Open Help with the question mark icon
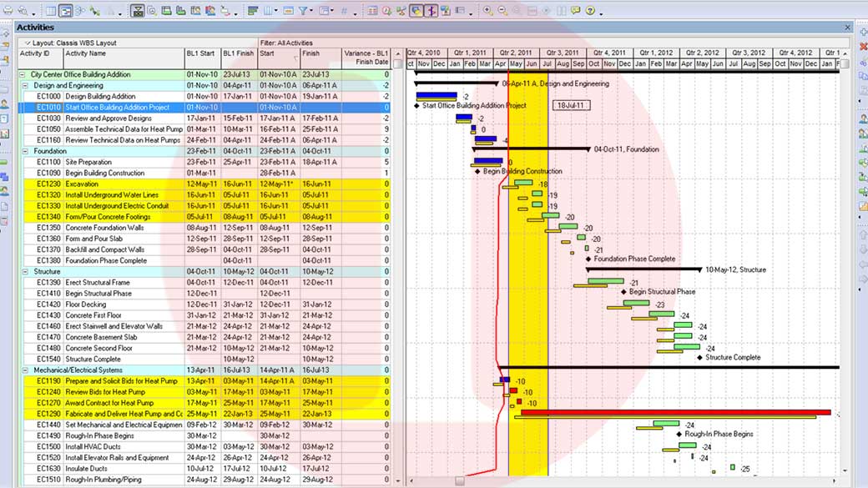This screenshot has height=488, width=868. point(590,11)
